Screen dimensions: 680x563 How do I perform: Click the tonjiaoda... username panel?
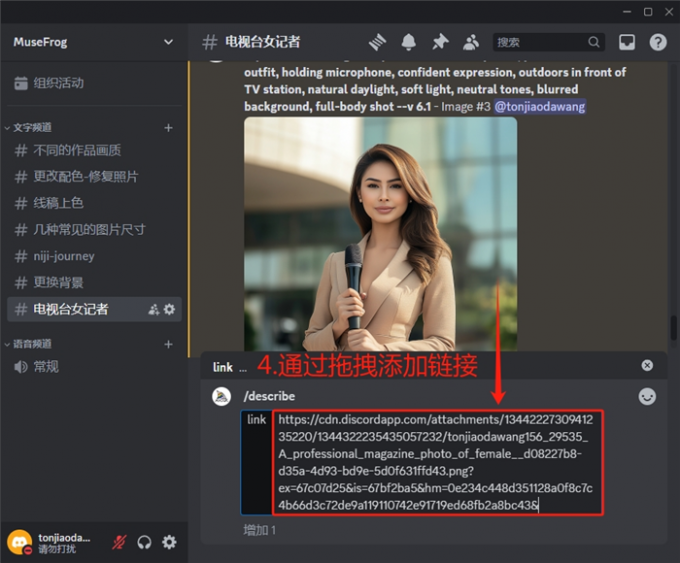pos(64,543)
